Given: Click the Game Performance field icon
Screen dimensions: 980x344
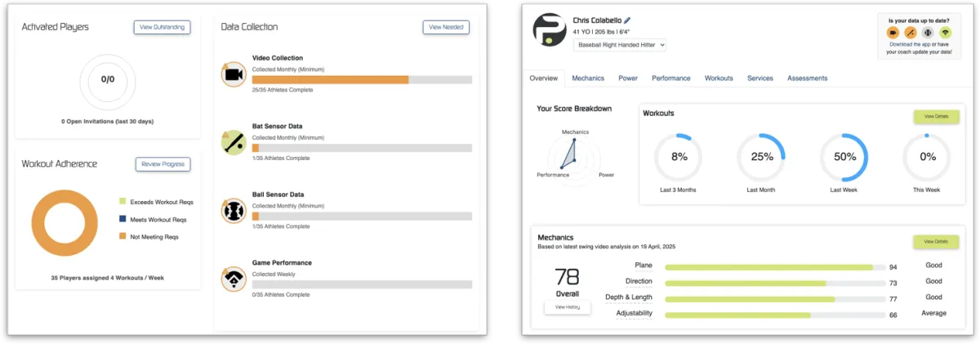Looking at the screenshot, I should pos(234,279).
